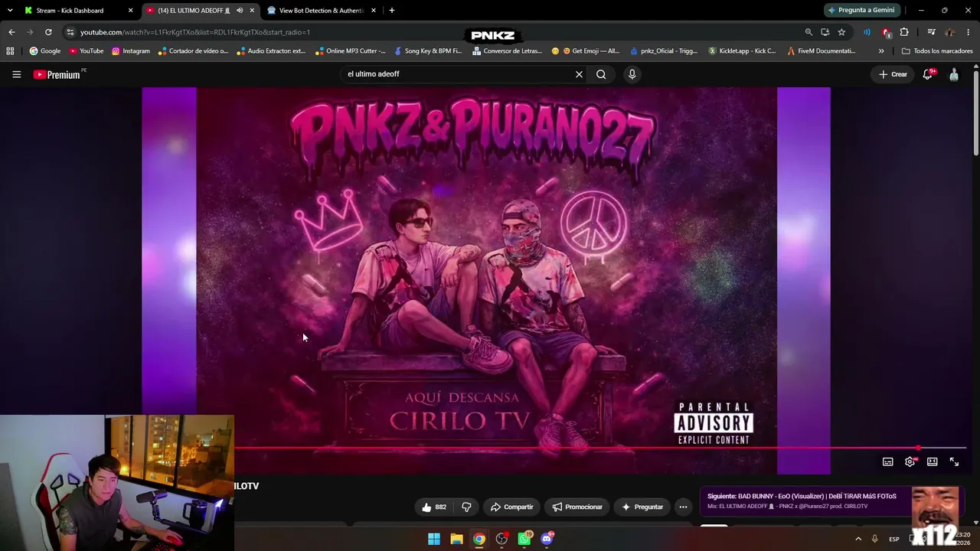Click Pregunta a Gemini button

(861, 11)
